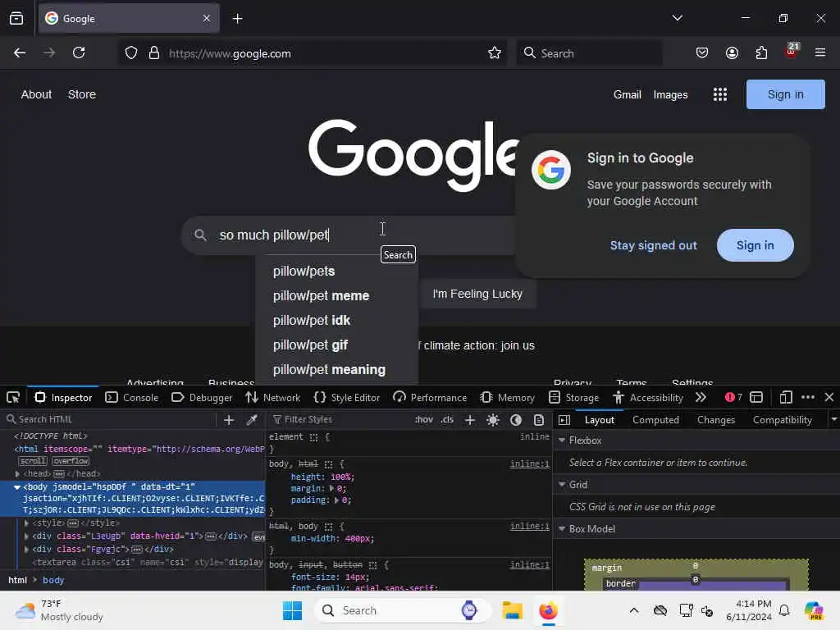This screenshot has height=630, width=840.
Task: Switch to the Debugger tab
Action: pos(202,398)
